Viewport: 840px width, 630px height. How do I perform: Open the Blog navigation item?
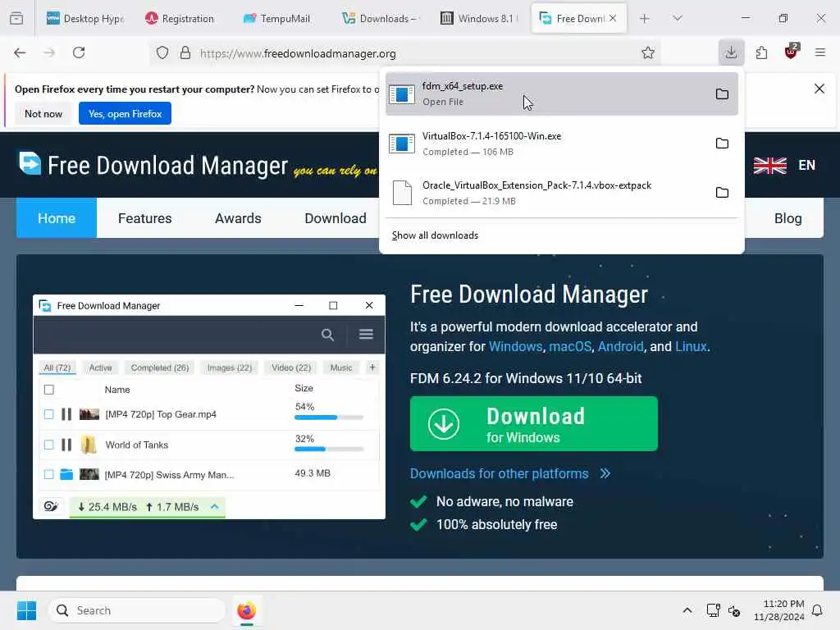(787, 218)
